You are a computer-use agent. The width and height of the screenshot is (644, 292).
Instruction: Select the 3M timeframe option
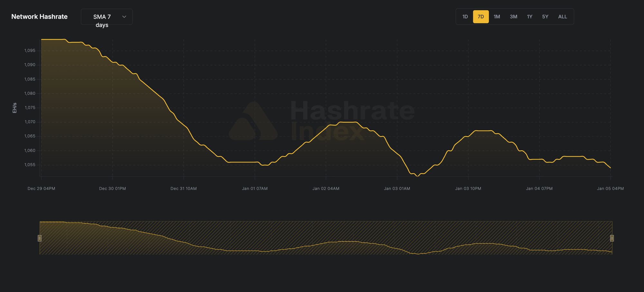(x=513, y=16)
